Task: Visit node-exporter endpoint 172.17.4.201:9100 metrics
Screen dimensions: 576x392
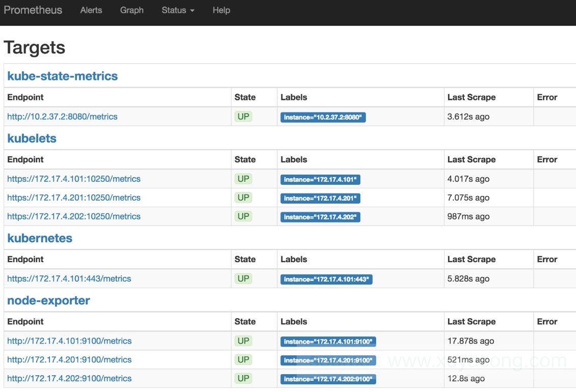Action: [69, 359]
